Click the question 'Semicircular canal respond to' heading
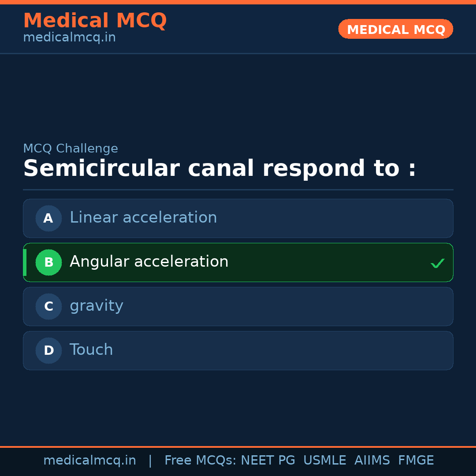Image resolution: width=476 pixels, height=476 pixels. pos(219,169)
